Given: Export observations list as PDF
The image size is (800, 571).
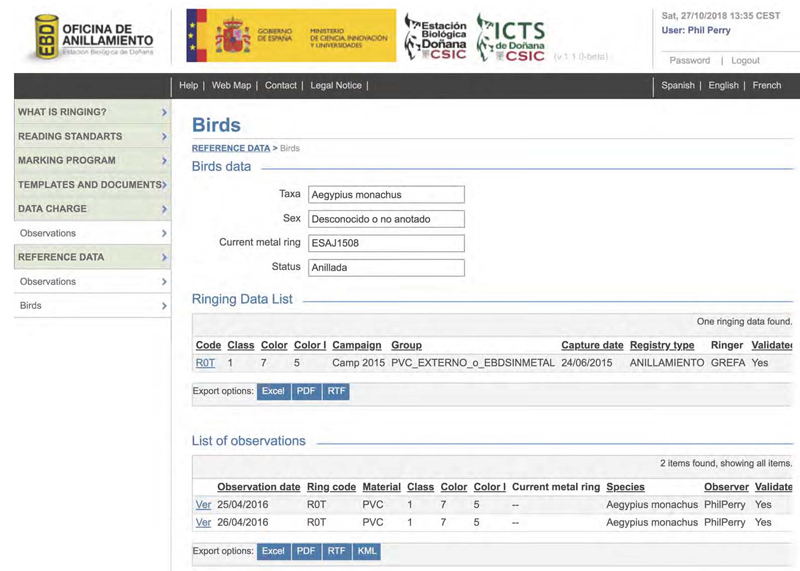Looking at the screenshot, I should [x=306, y=551].
